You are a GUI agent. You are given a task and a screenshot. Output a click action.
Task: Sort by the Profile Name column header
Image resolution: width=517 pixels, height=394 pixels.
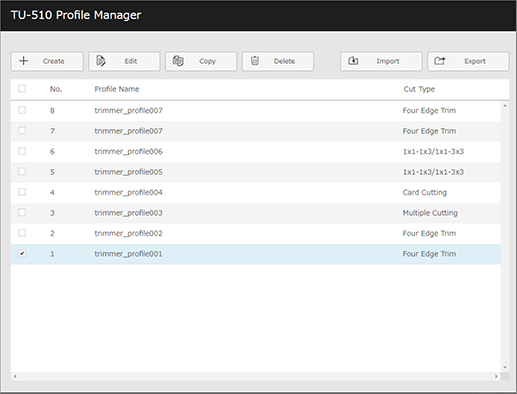117,89
